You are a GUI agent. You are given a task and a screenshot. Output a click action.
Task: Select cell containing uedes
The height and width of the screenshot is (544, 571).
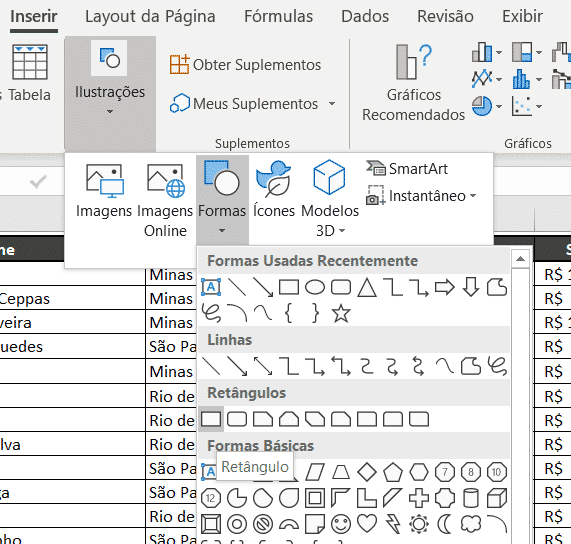(73, 346)
